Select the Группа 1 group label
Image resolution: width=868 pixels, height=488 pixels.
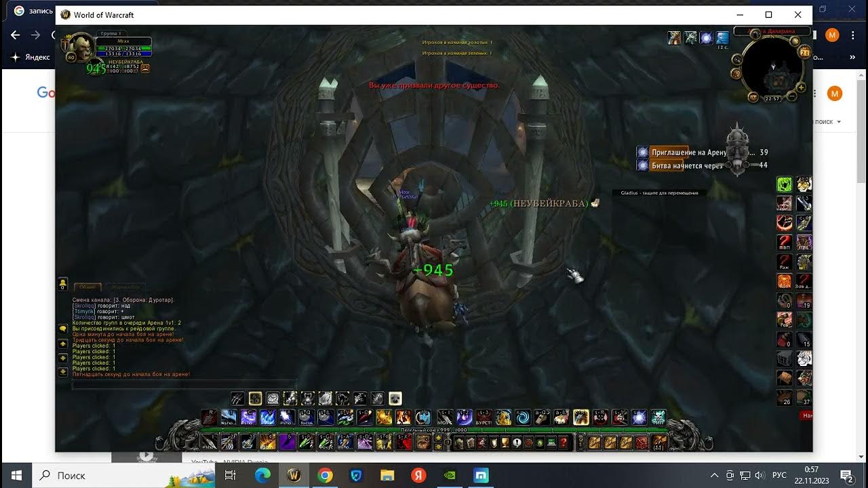pyautogui.click(x=111, y=33)
